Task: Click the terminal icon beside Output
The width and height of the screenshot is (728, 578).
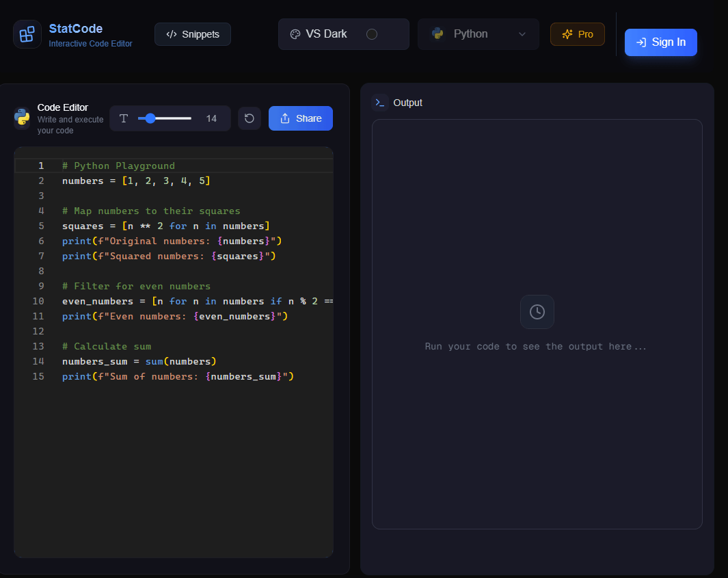Action: coord(380,103)
